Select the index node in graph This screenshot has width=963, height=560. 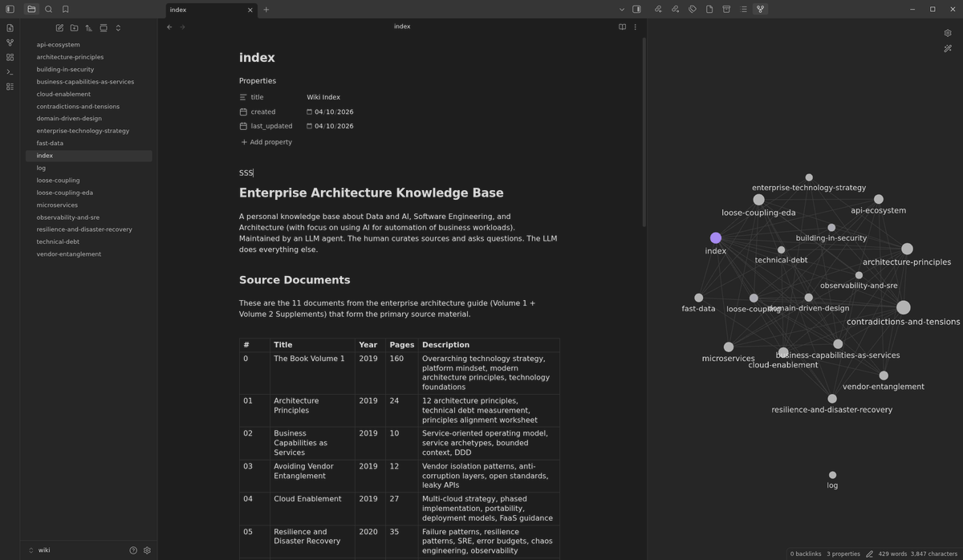click(x=716, y=237)
